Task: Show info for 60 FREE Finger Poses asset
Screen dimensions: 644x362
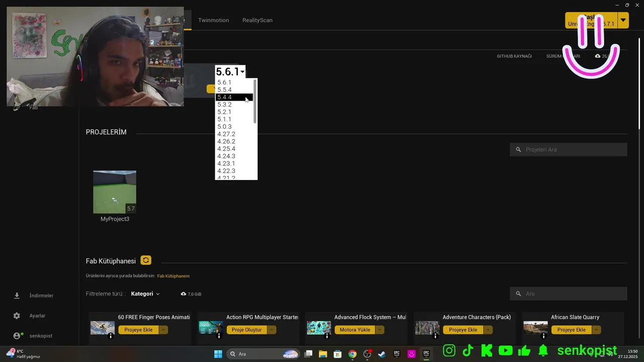Action: coord(111,336)
